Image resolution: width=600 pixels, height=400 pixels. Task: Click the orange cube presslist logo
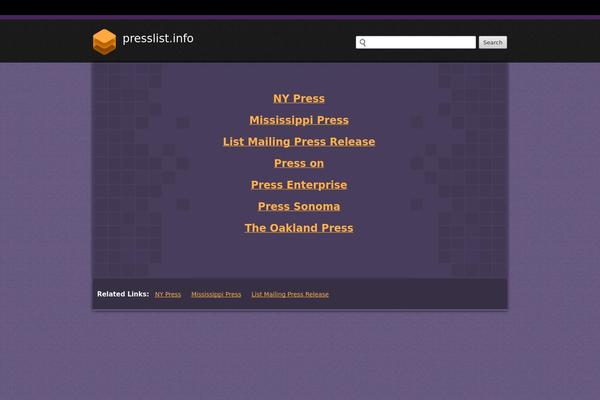104,42
